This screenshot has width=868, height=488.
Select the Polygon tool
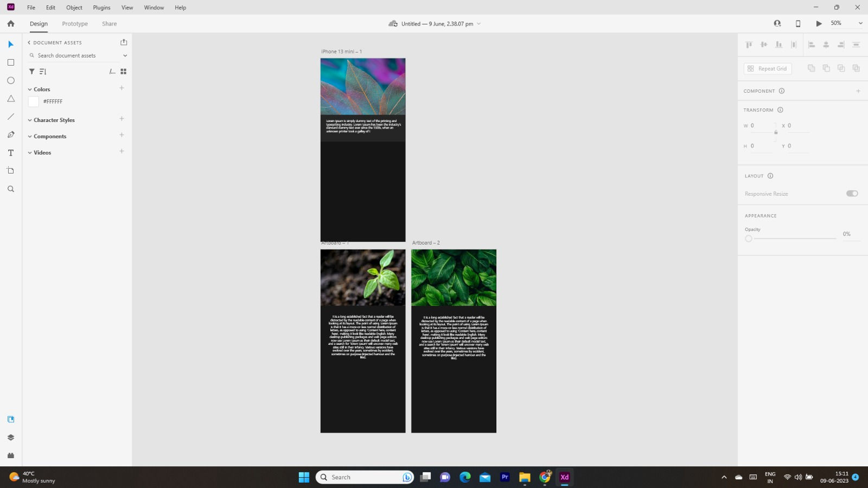11,99
